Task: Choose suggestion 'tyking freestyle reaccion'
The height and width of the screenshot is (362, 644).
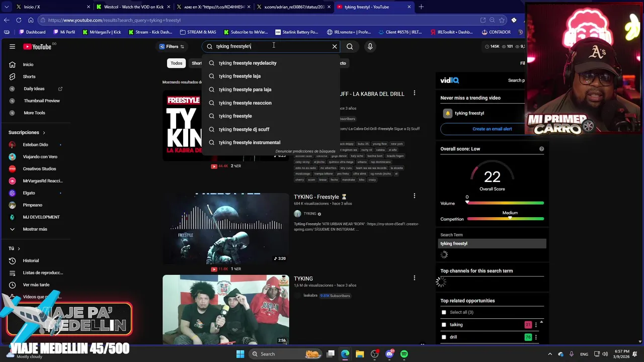Action: (271, 103)
